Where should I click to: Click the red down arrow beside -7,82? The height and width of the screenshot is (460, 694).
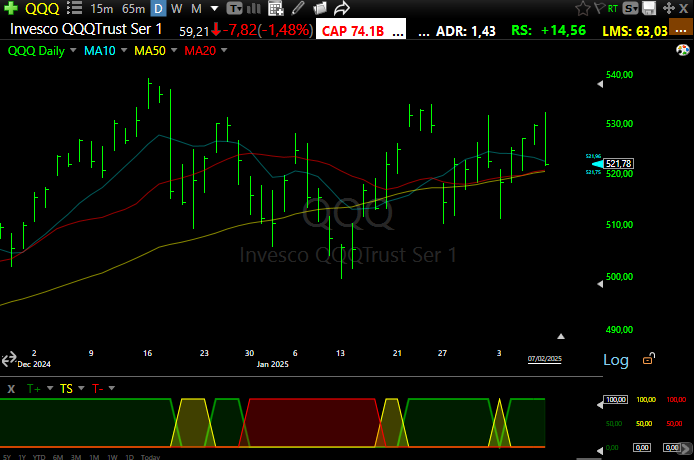[x=216, y=30]
